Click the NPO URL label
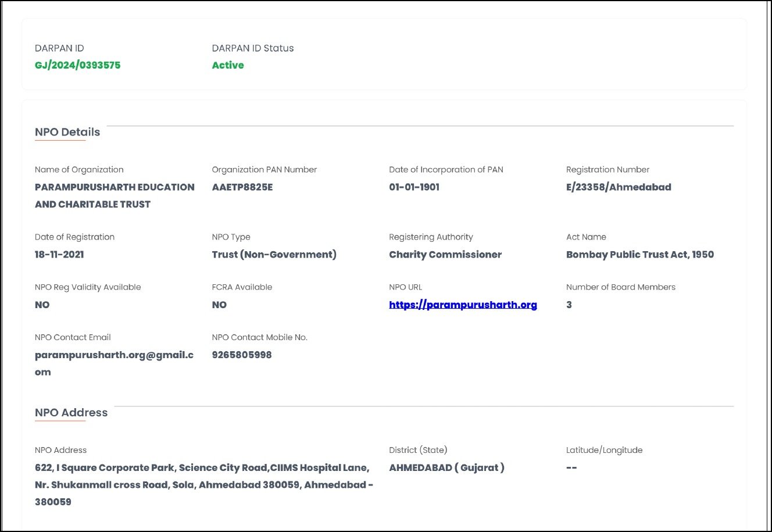This screenshot has height=532, width=772. 406,287
